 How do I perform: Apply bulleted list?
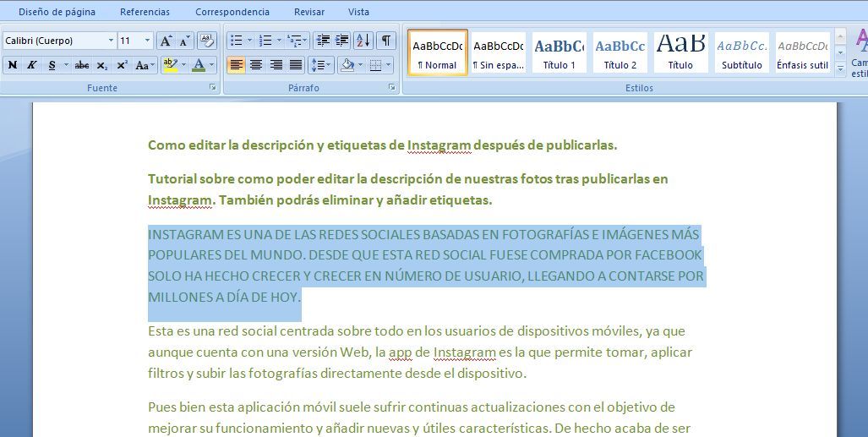point(237,41)
